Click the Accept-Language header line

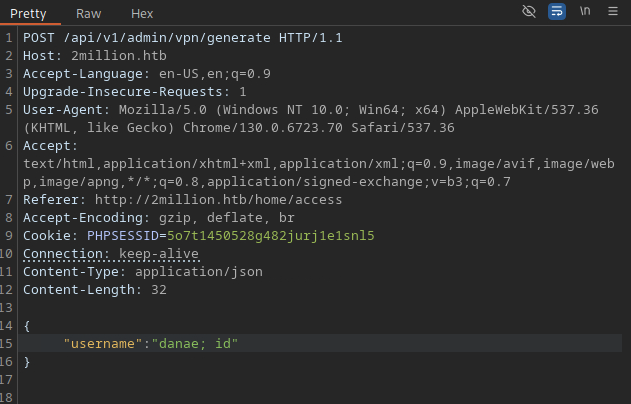146,73
